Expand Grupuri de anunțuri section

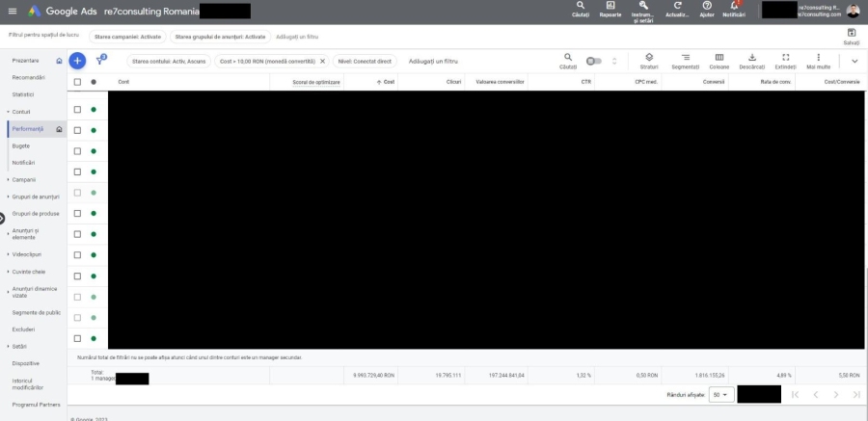click(8, 197)
